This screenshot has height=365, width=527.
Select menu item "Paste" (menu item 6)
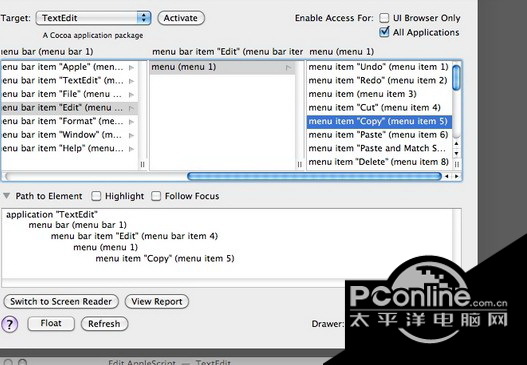point(379,135)
